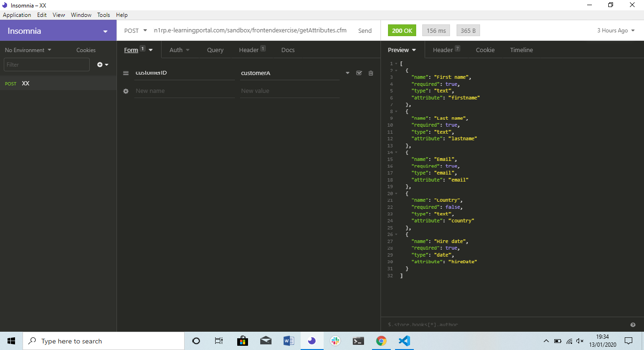This screenshot has width=644, height=350.
Task: Click the request URL field
Action: [x=250, y=30]
